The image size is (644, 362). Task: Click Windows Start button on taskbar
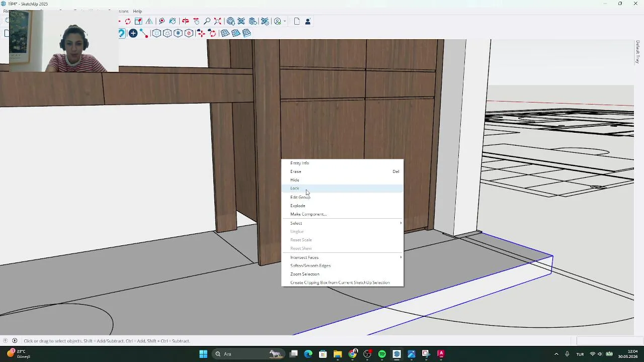[x=203, y=354]
